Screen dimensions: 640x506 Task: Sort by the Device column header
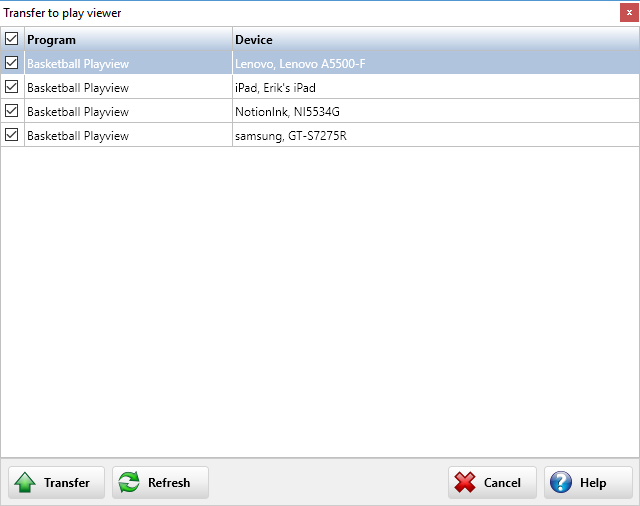click(436, 40)
